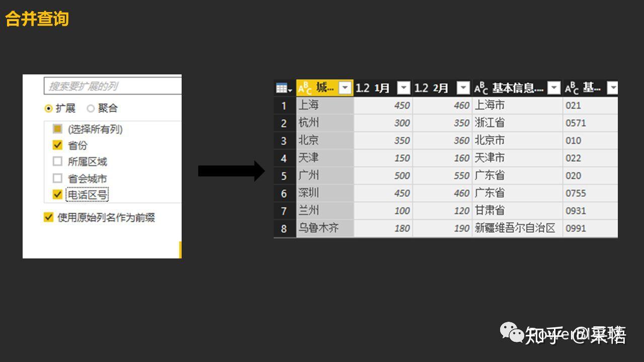Uncheck 使用原始列名作为前缀 option

48,218
